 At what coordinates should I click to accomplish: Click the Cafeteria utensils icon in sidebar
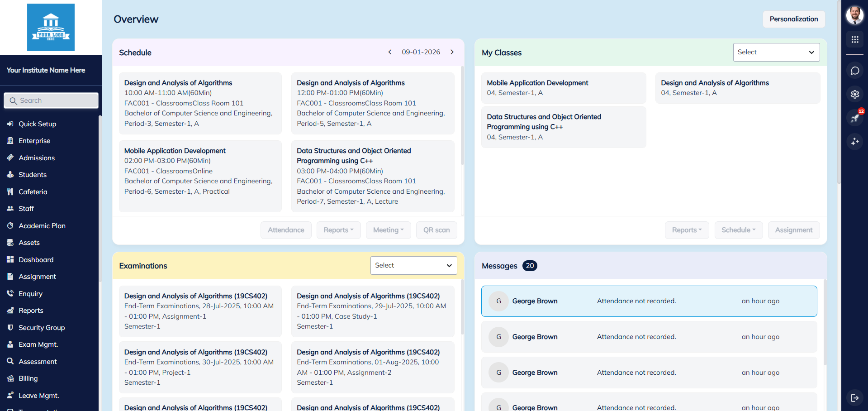pyautogui.click(x=10, y=191)
